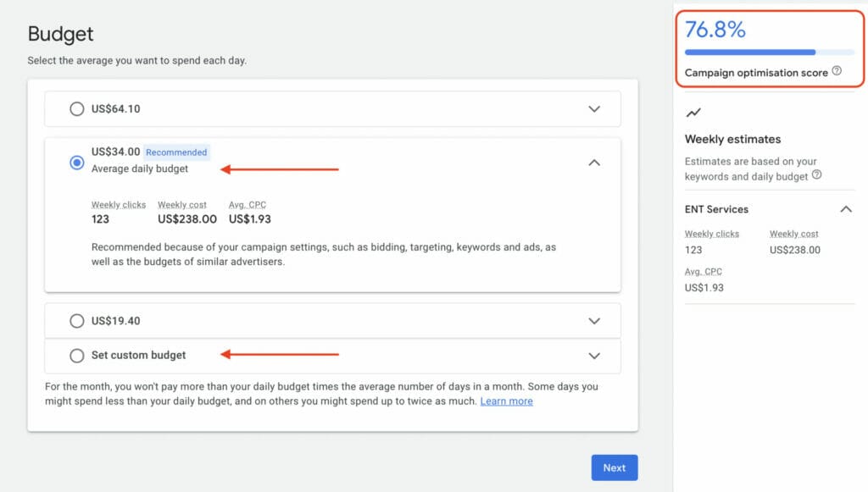Click the Recommended badge next to US$34.00
Image resolution: width=868 pixels, height=492 pixels.
click(x=176, y=152)
